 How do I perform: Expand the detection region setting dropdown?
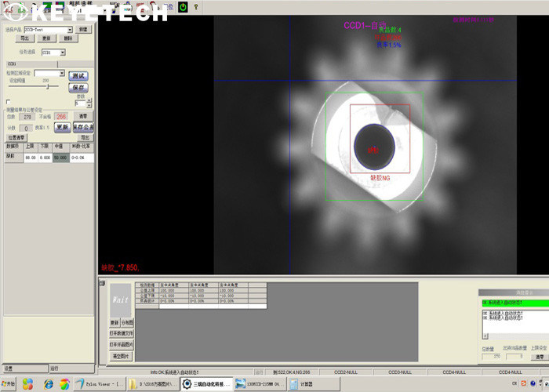63,73
